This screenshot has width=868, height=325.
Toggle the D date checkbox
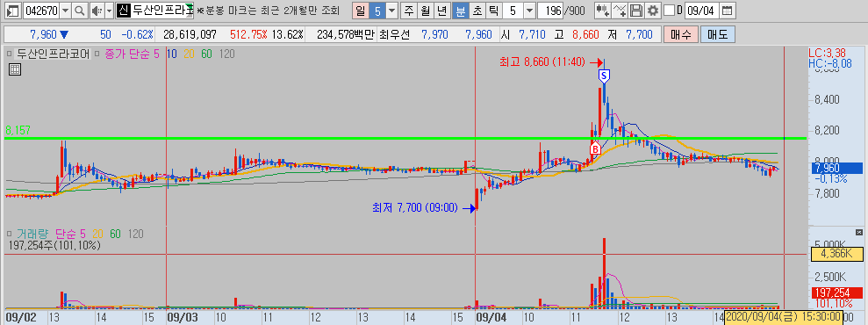click(x=670, y=10)
